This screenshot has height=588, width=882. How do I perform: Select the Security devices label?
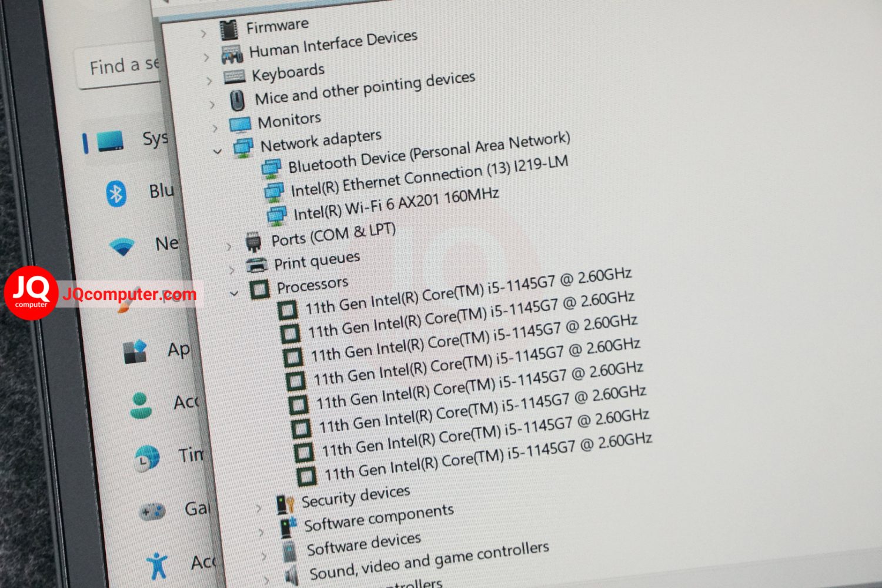click(356, 496)
